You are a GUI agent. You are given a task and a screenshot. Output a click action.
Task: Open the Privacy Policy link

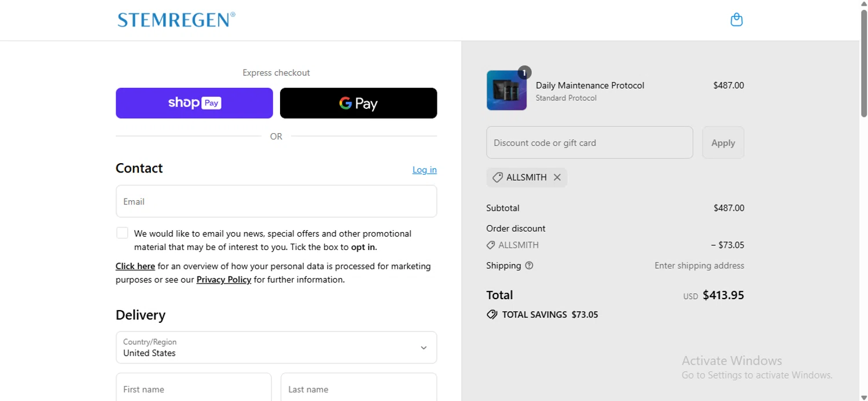click(224, 279)
